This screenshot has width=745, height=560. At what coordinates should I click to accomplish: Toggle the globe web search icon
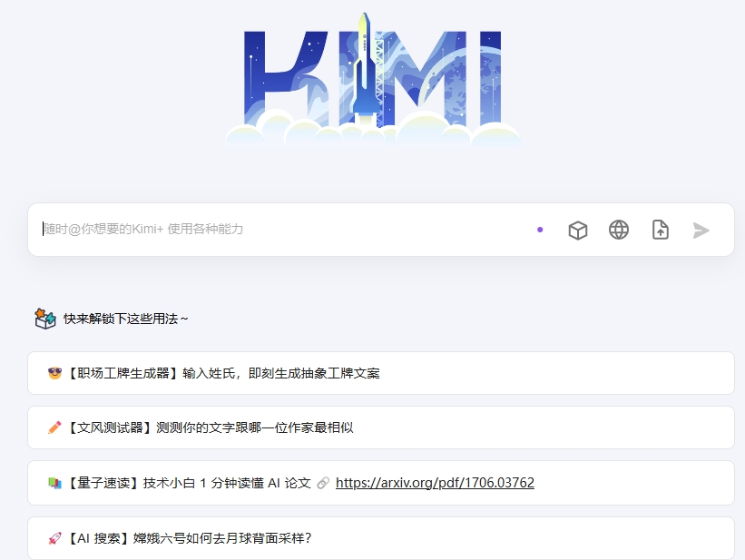(x=619, y=230)
